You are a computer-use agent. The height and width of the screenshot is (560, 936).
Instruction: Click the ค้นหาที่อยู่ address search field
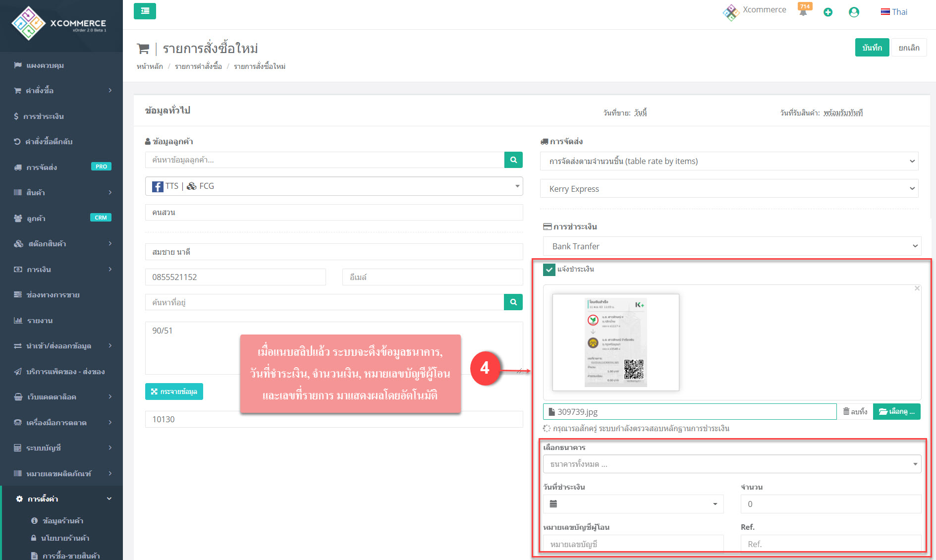[x=325, y=302]
